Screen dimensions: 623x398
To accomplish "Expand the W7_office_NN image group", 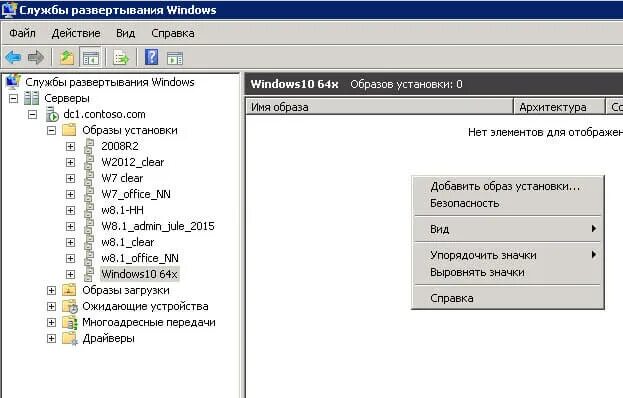I will 70,194.
